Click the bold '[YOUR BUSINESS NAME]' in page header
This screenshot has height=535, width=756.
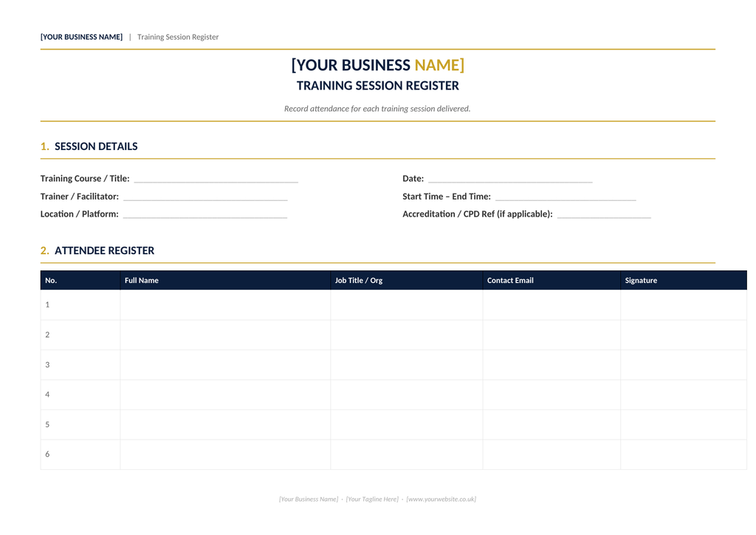click(x=81, y=37)
